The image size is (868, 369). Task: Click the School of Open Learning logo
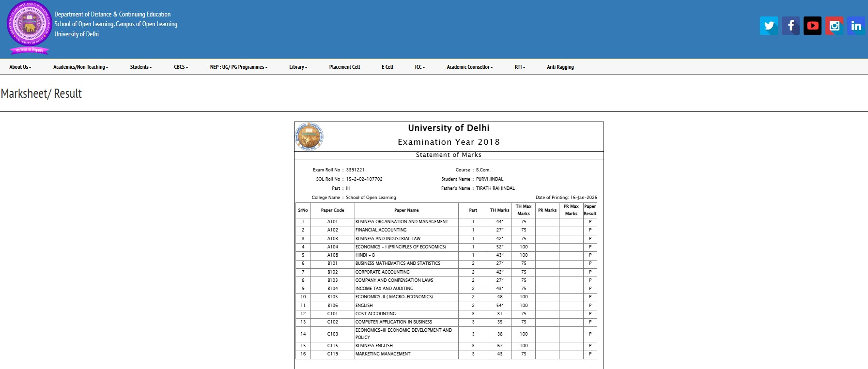29,27
